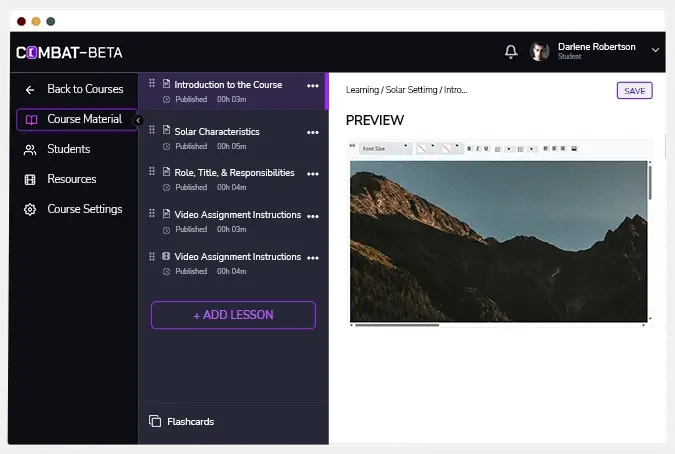Expand Darlene Robertson's profile menu
This screenshot has width=675, height=454.
pos(655,50)
